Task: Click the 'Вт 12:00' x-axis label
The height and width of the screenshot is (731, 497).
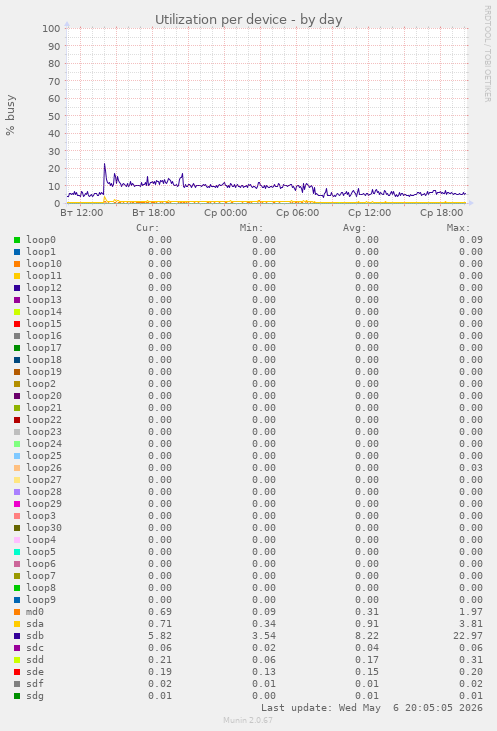Action: (x=82, y=213)
